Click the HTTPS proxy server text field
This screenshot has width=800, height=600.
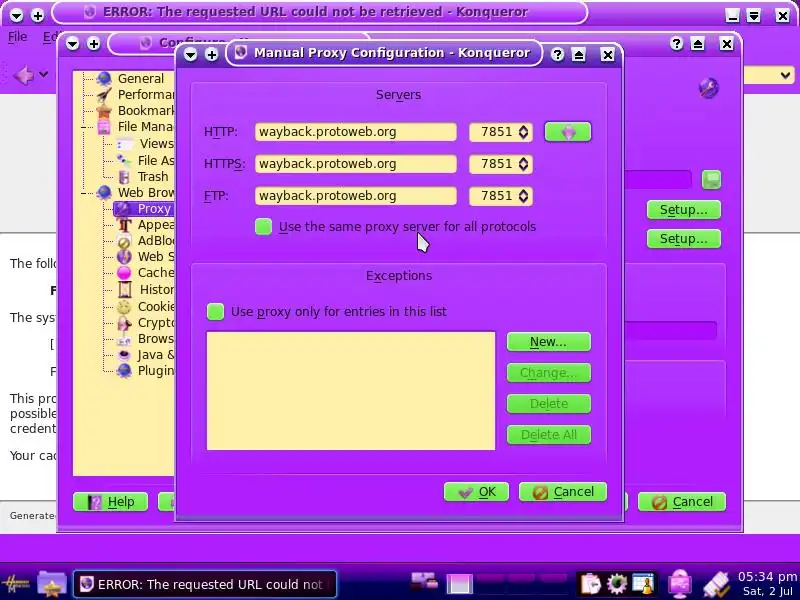tap(356, 164)
